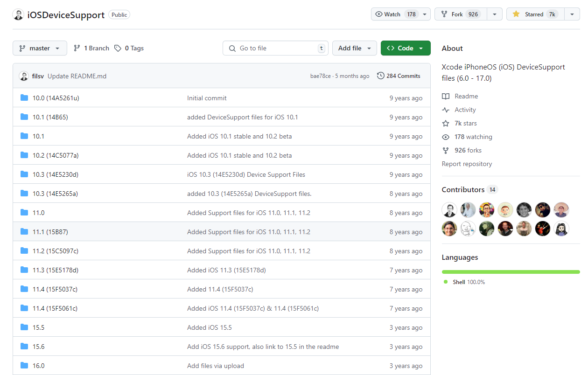Click the green Shell language dot

pyautogui.click(x=446, y=282)
